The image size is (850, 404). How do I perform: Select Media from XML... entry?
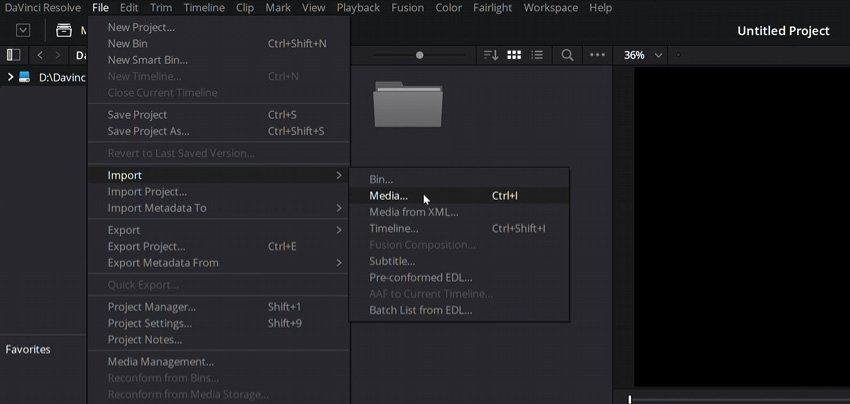459,212
